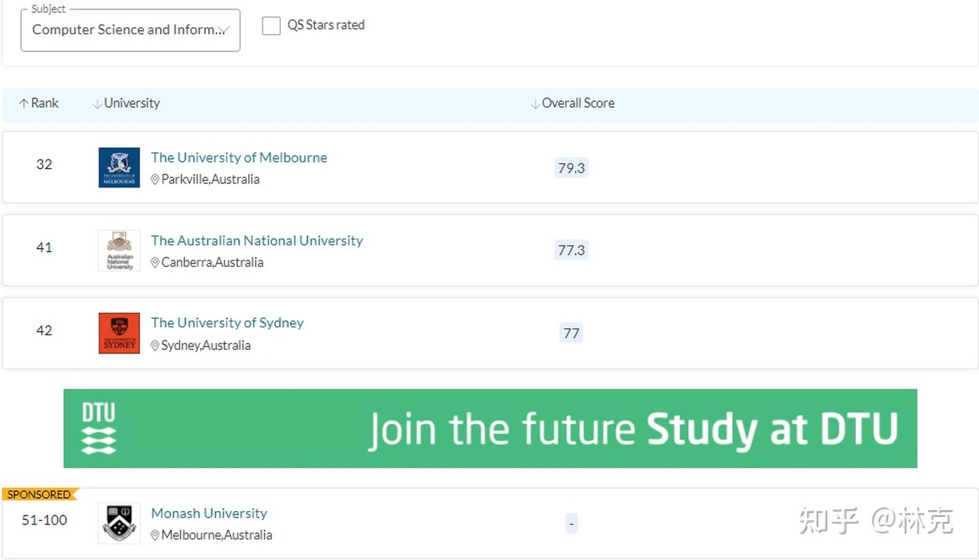Click the Australian National University logo
Image resolution: width=979 pixels, height=560 pixels.
tap(119, 251)
